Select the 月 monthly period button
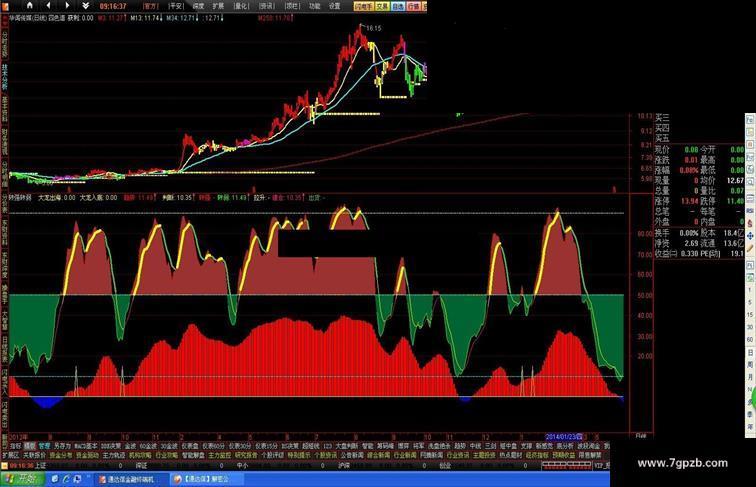The width and height of the screenshot is (756, 487). (x=750, y=379)
